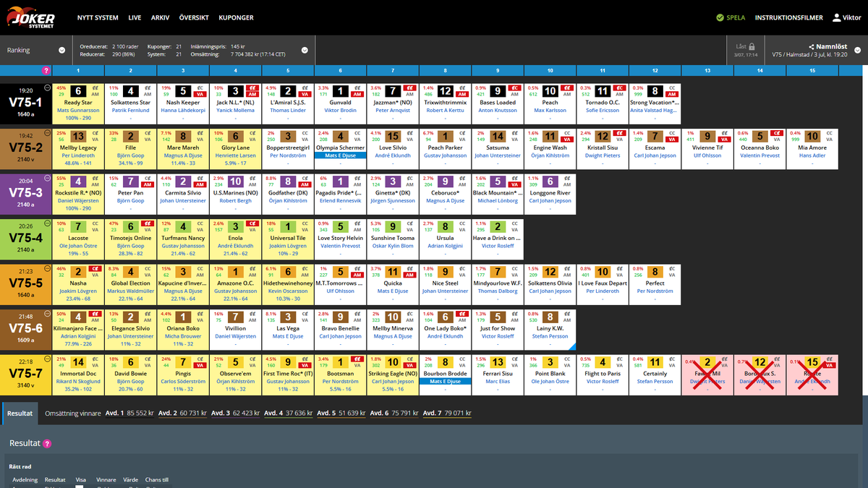
Task: Click the red VA badge on Engine Wash
Action: point(567,140)
